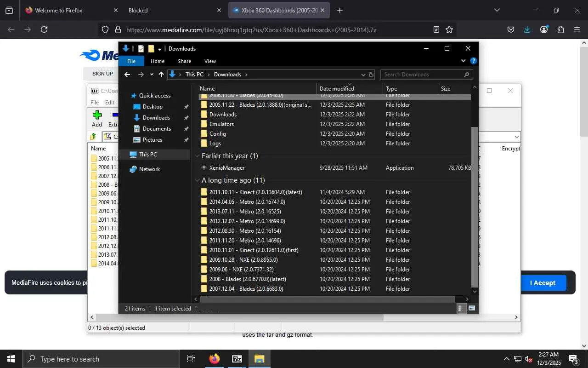
Task: Show hidden system tray icons
Action: tap(507, 359)
